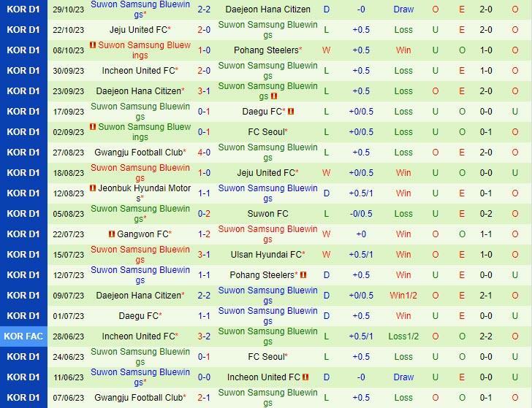Click 2-2 score on 29/10/23 match
Screen dimensions: 532x408
[x=204, y=9]
